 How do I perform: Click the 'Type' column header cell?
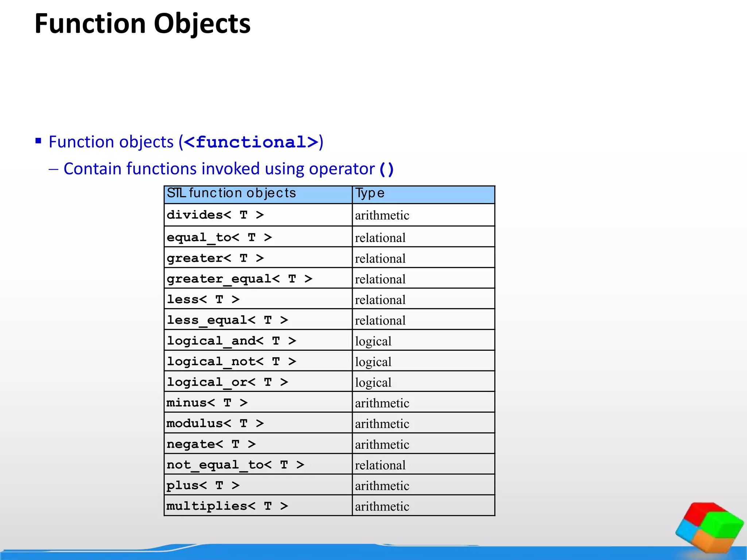click(x=423, y=195)
